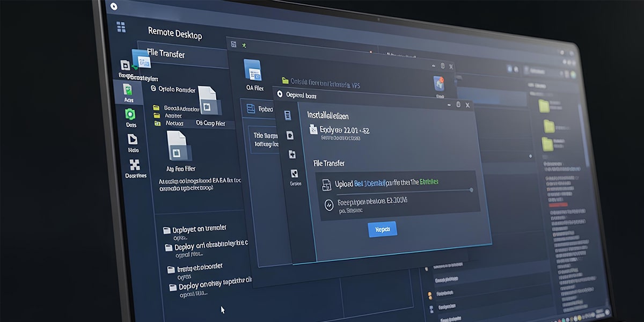Click the green 'Ebidiles' link text in upload row

point(429,182)
